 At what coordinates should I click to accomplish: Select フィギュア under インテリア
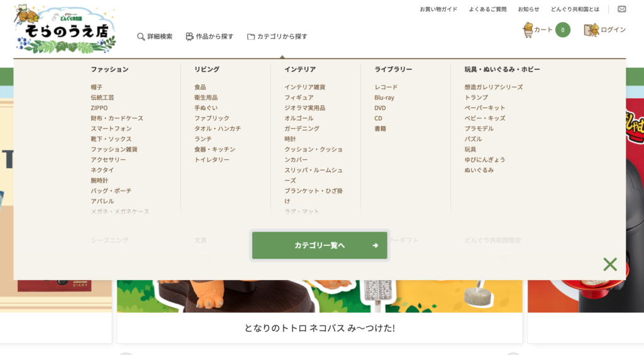(x=299, y=98)
